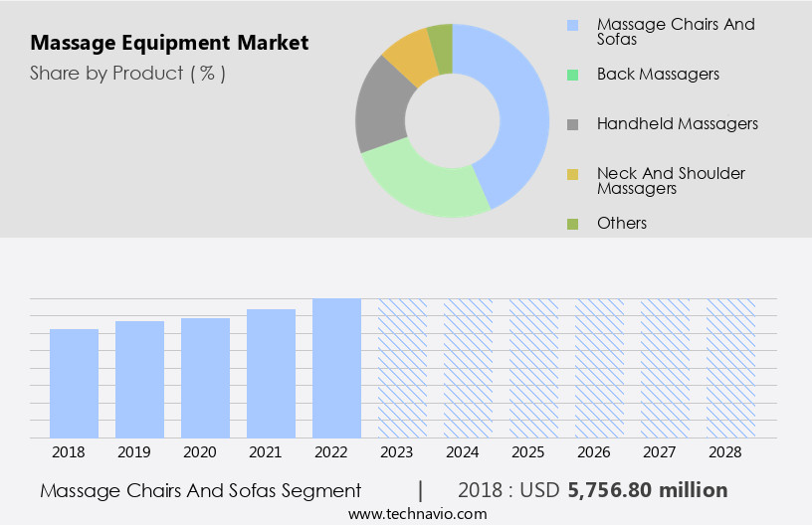812x525 pixels.
Task: Click the 2019 bar in the chart
Action: pos(139,379)
